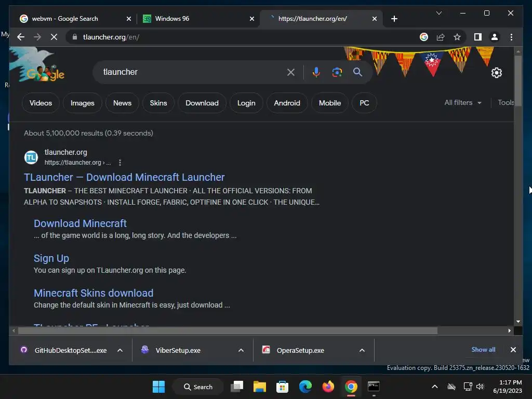Open Google quick settings gear
This screenshot has width=532, height=399.
pyautogui.click(x=496, y=73)
